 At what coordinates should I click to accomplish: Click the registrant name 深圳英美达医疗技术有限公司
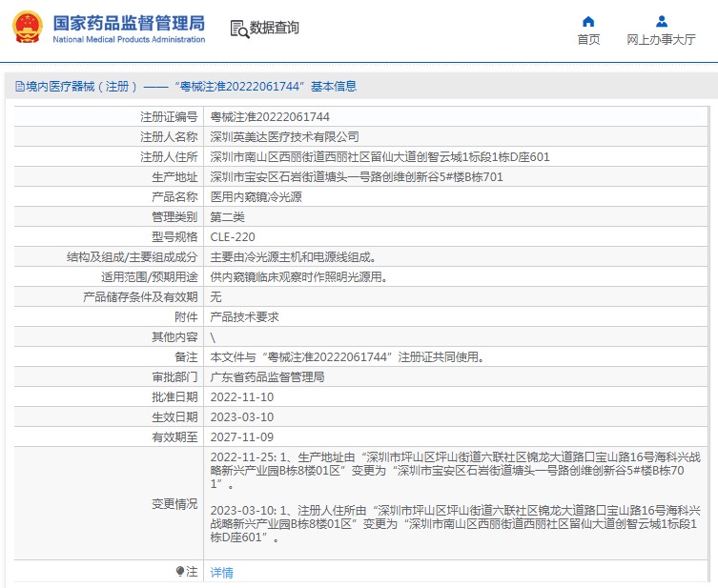point(284,137)
